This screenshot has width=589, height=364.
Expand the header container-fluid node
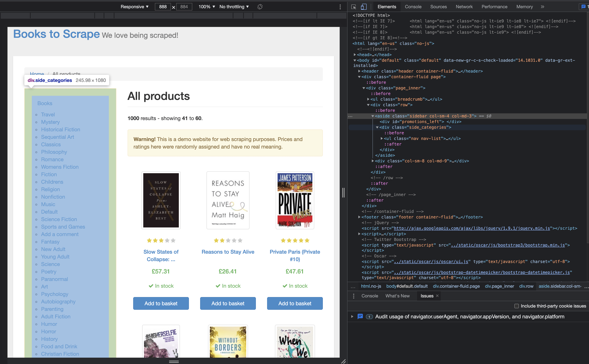coord(359,71)
